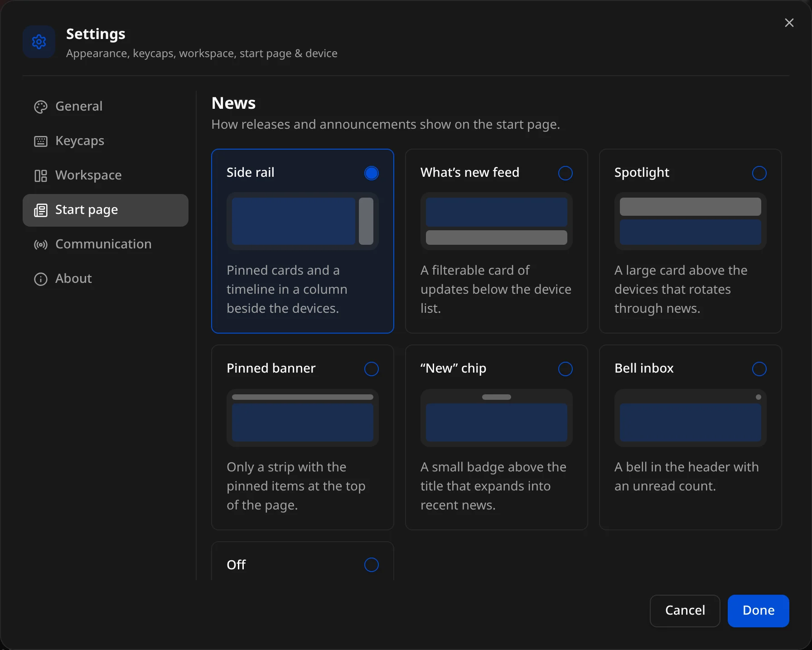Click the Start page newspaper icon

click(41, 210)
